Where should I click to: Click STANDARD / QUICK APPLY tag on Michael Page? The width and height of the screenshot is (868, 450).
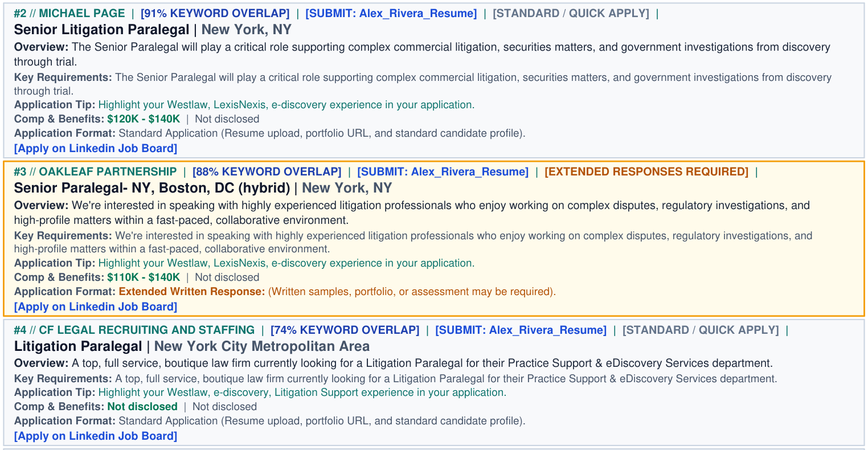tap(571, 13)
